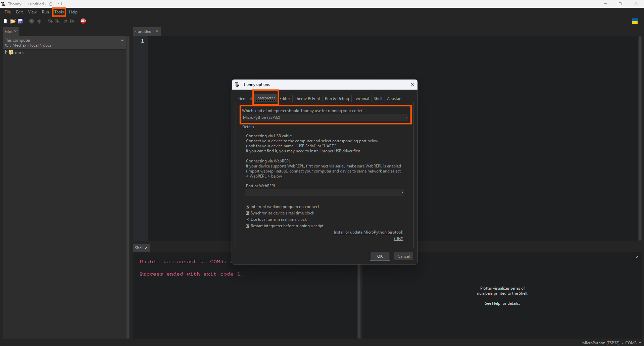Screen dimensions: 644x346
Task: Click 'Process ended with exit code 1.' text
Action: click(191, 274)
